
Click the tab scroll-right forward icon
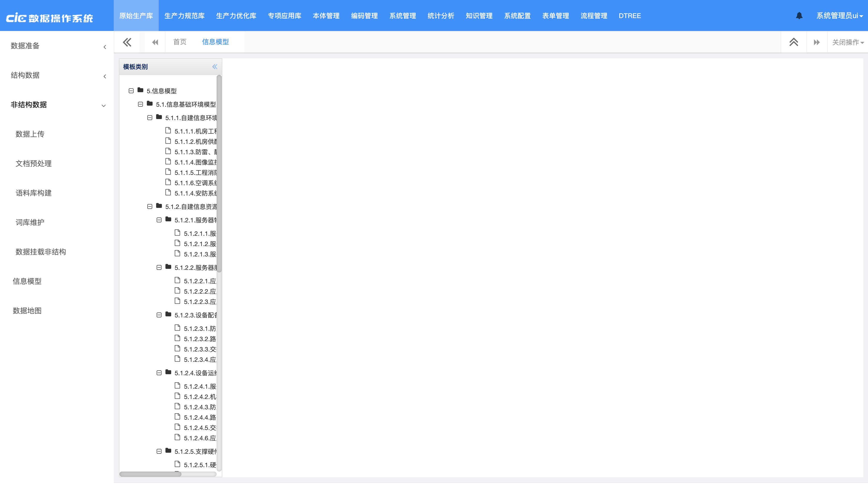point(816,42)
